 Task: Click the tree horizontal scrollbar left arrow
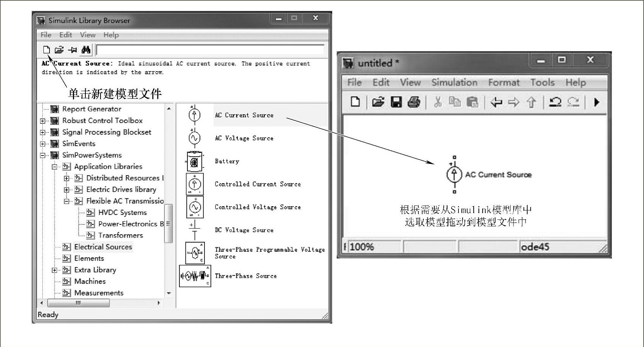pos(42,303)
